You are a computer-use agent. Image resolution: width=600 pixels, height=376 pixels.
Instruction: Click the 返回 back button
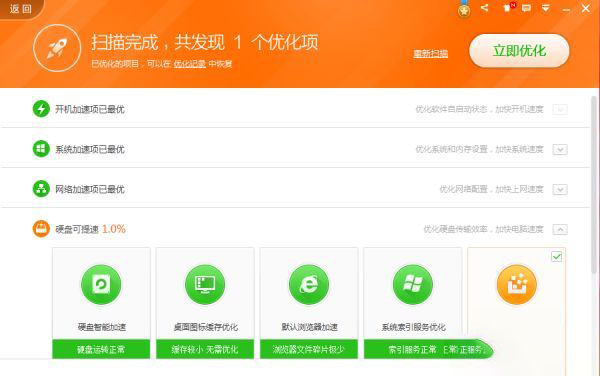click(x=21, y=8)
